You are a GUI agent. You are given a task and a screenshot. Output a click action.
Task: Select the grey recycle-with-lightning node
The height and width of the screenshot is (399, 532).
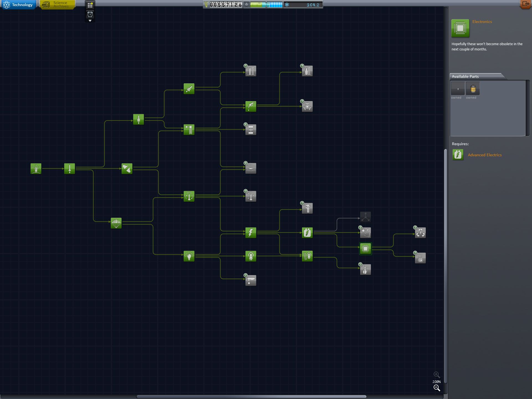[x=420, y=233]
